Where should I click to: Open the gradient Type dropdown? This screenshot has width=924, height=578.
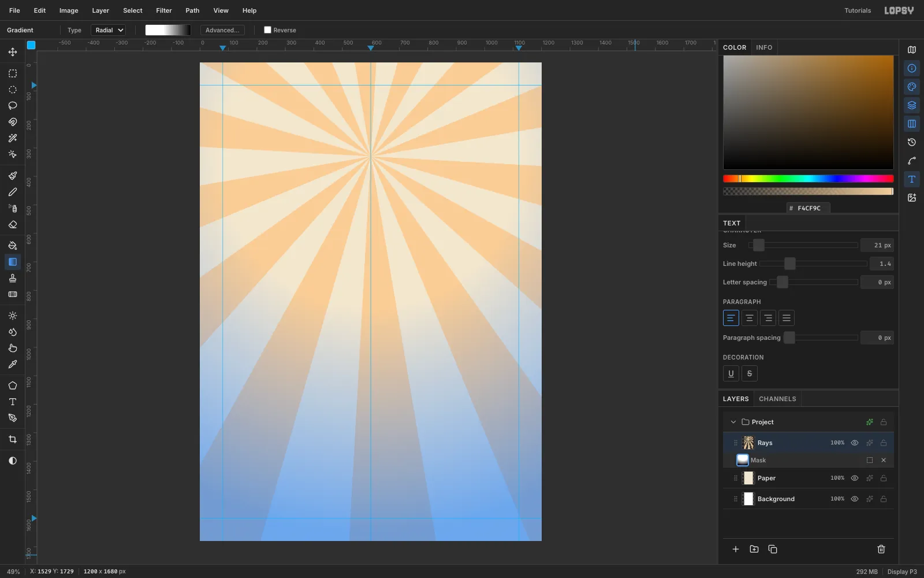(x=108, y=30)
